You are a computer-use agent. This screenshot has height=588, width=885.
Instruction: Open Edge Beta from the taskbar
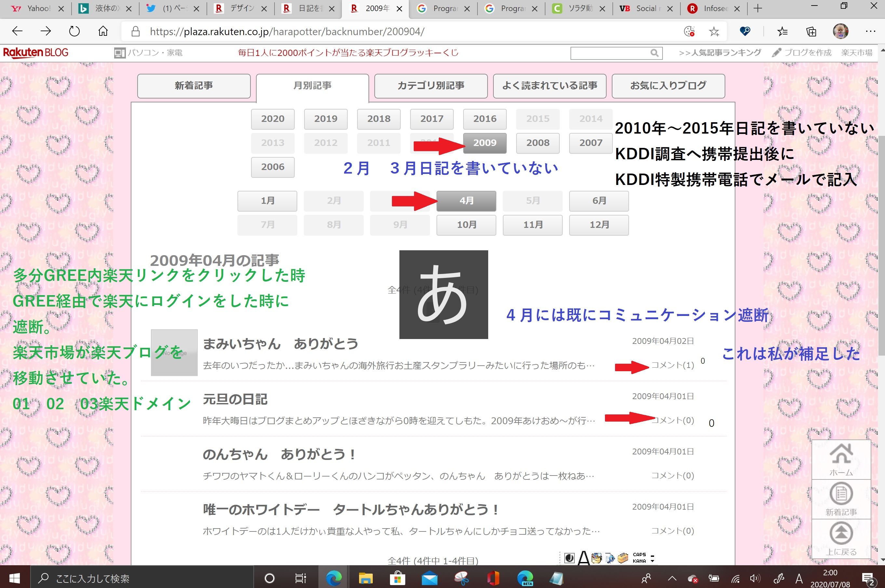coord(525,578)
